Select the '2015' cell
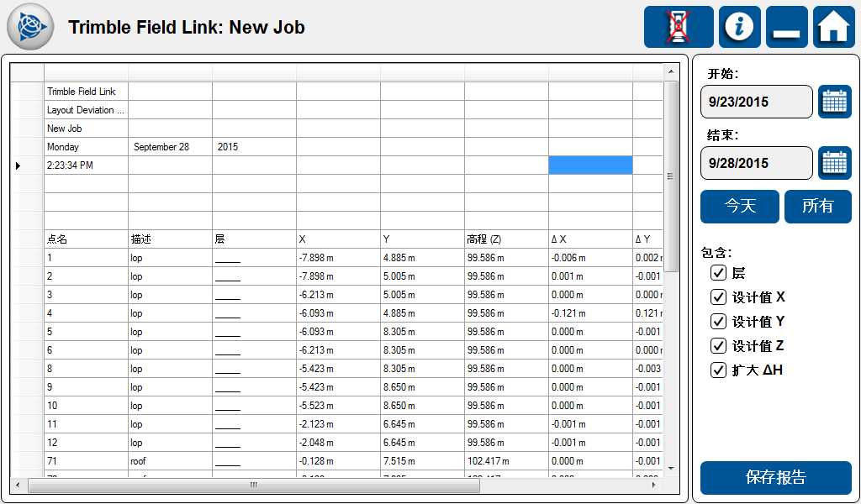 click(254, 147)
